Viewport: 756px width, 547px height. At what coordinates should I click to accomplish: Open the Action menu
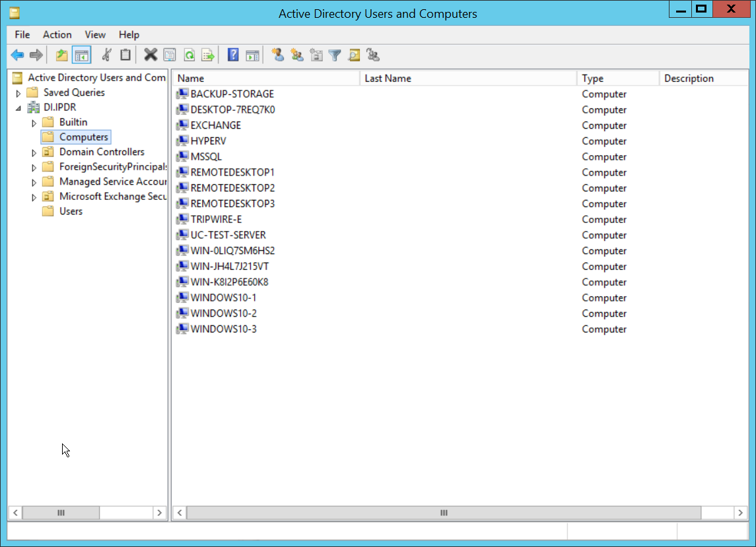tap(57, 35)
